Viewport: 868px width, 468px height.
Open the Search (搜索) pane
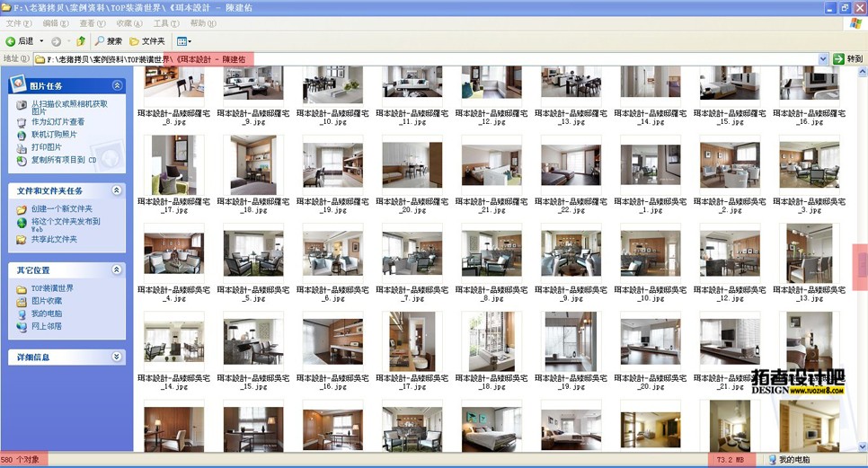(x=109, y=41)
